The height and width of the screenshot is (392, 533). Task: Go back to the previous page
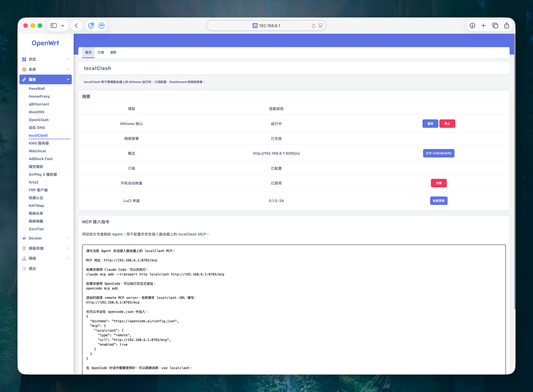[x=76, y=26]
